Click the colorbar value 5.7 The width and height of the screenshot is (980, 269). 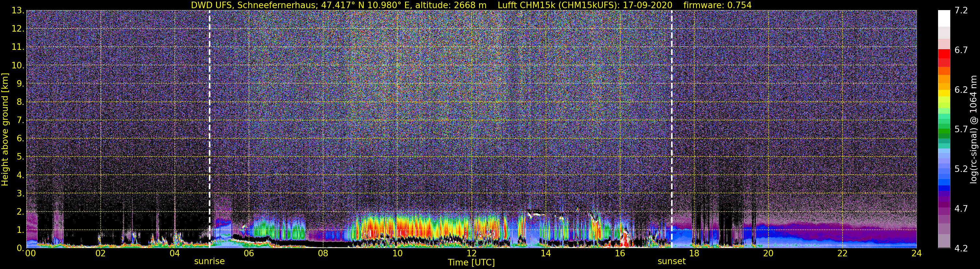coord(961,129)
